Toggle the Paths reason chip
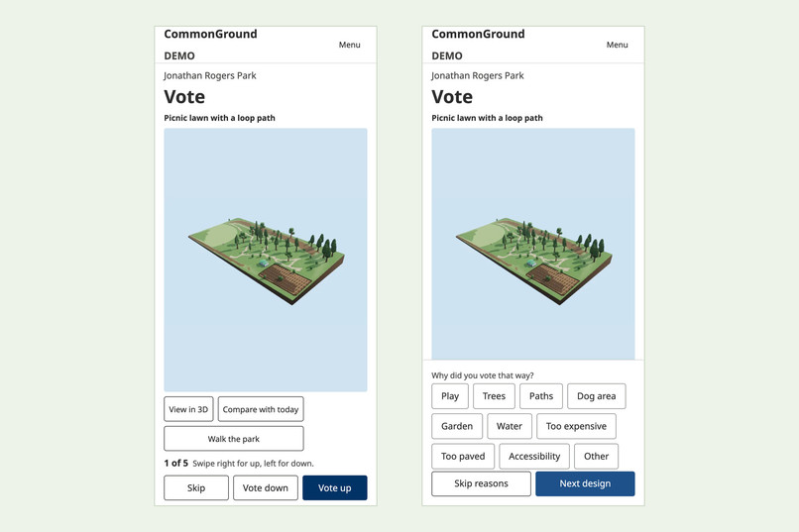Screen dimensions: 799x532 pos(541,396)
